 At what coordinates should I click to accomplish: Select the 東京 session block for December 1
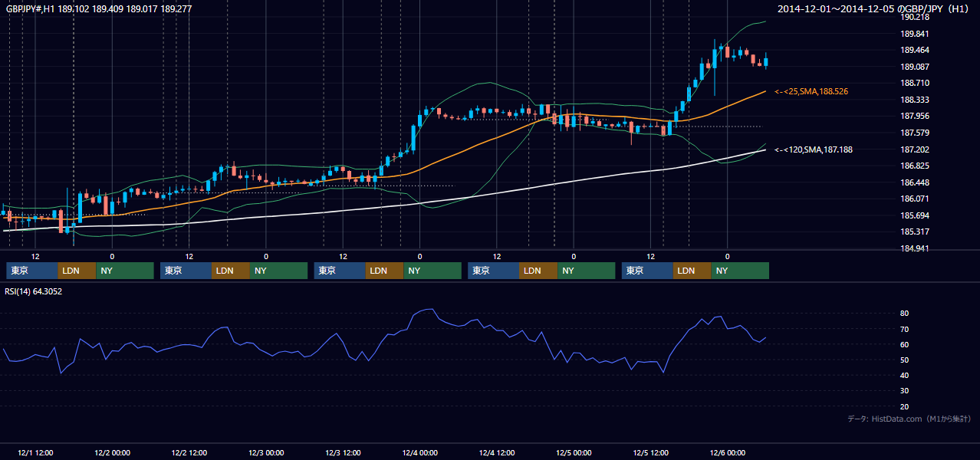click(32, 271)
